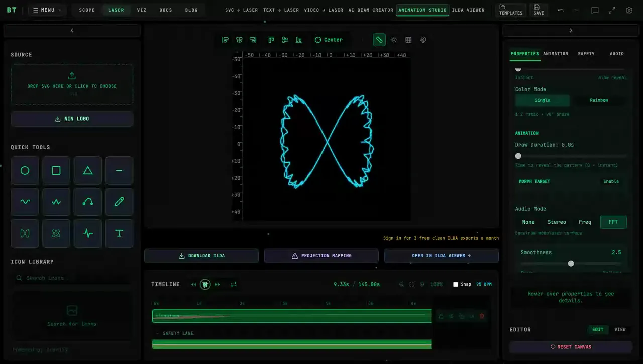Toggle the ruler display button
Viewport: 643px width, 364px height.
(x=379, y=40)
